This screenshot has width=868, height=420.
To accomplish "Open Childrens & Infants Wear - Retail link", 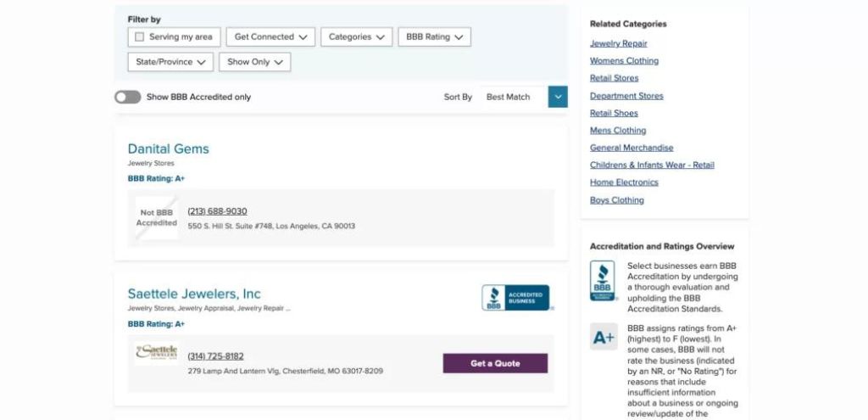I will coord(652,165).
